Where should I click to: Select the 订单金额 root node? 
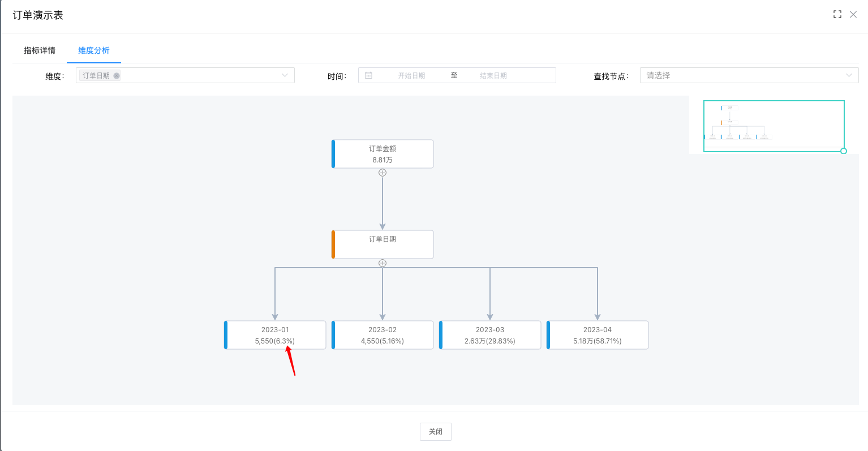click(x=383, y=154)
